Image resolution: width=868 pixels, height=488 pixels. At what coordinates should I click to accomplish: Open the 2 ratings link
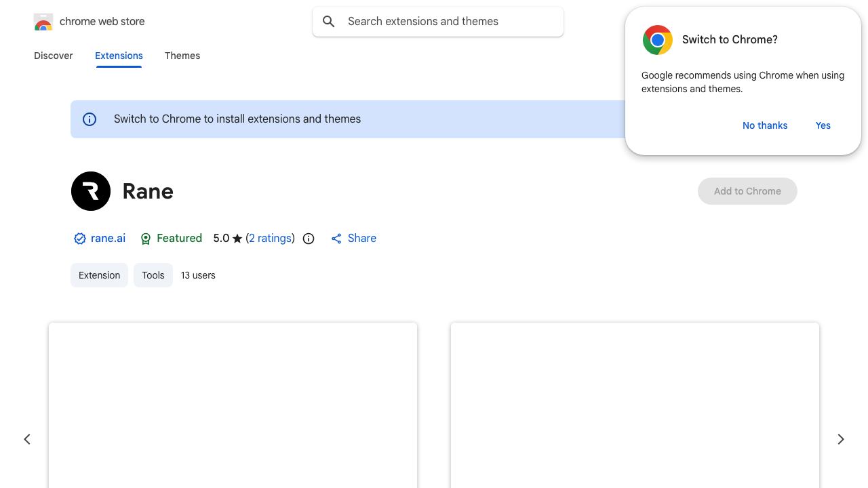click(271, 239)
